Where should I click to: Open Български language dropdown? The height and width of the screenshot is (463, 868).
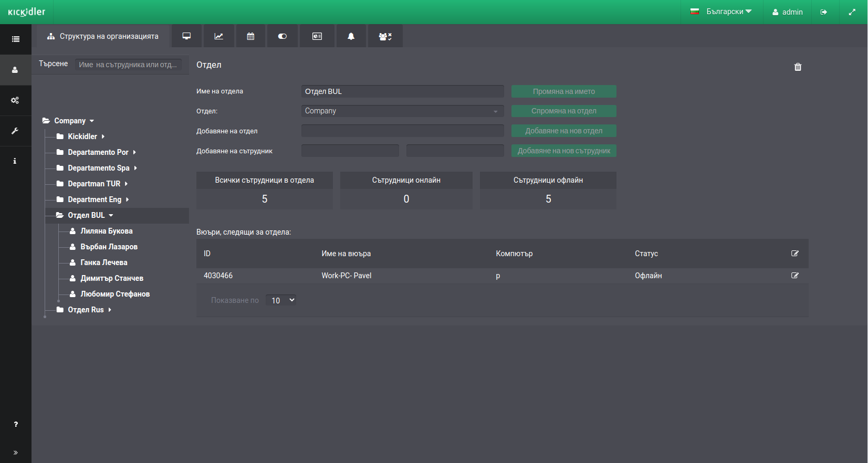point(721,12)
